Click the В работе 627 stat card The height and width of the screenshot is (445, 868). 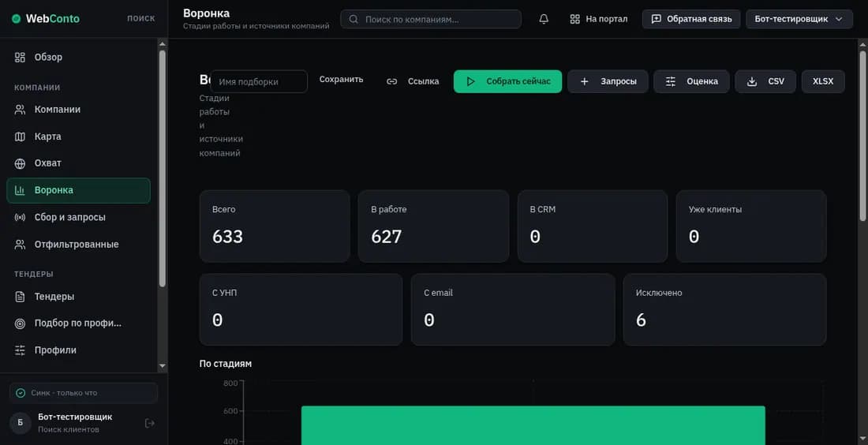[433, 226]
